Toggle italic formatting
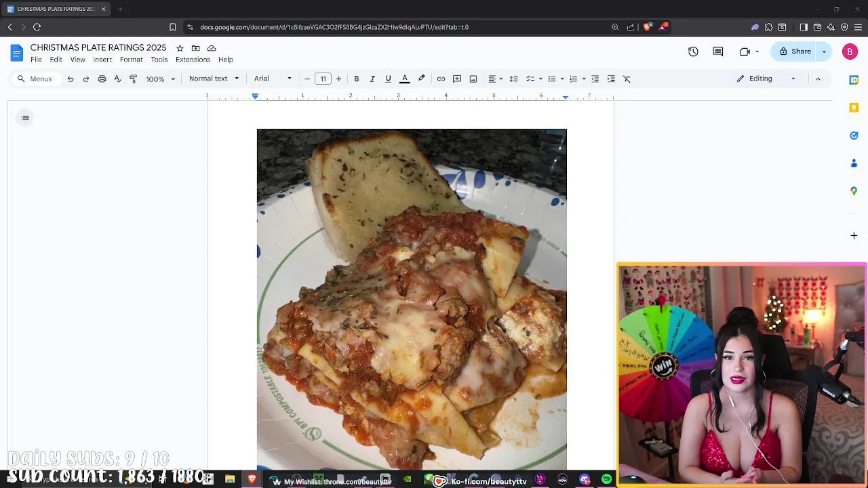 (372, 79)
